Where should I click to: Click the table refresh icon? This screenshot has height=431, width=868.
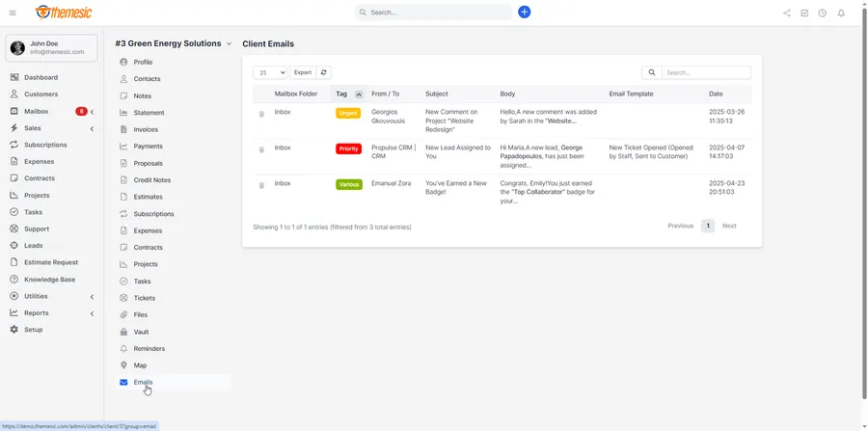tap(324, 72)
